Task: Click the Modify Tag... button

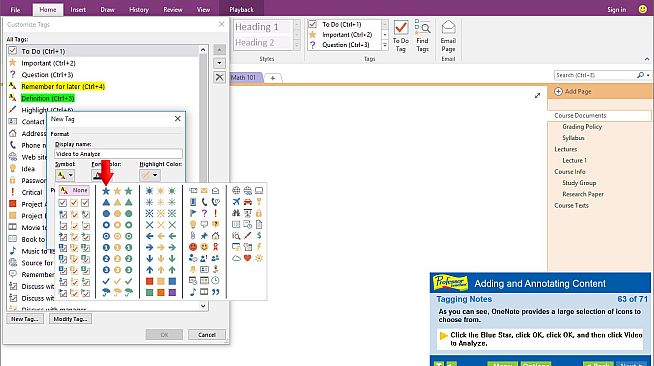Action: [x=70, y=319]
